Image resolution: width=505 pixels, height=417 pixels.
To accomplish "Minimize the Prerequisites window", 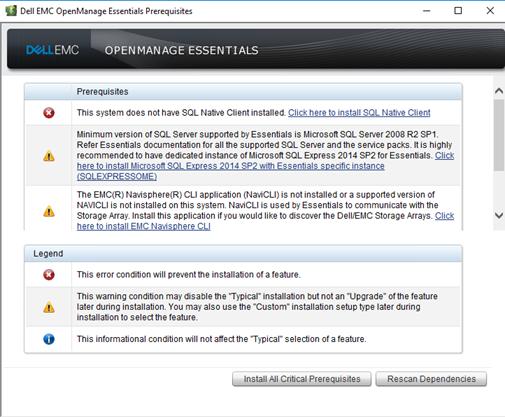I will 426,11.
